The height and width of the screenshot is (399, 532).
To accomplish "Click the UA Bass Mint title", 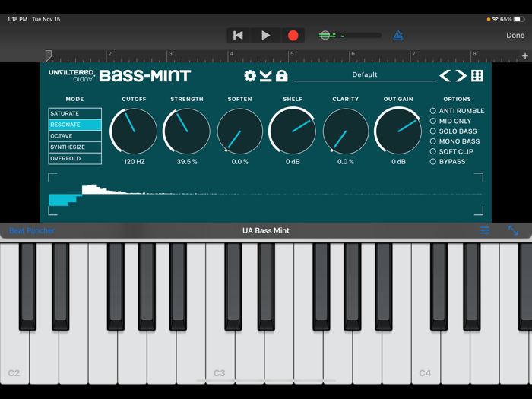I will (266, 231).
